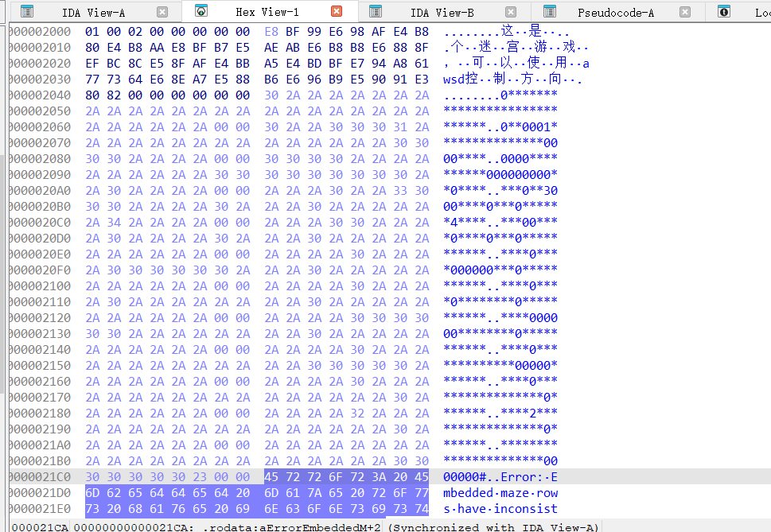Click the IDA View-B tab icon
771x532 pixels.
point(376,12)
